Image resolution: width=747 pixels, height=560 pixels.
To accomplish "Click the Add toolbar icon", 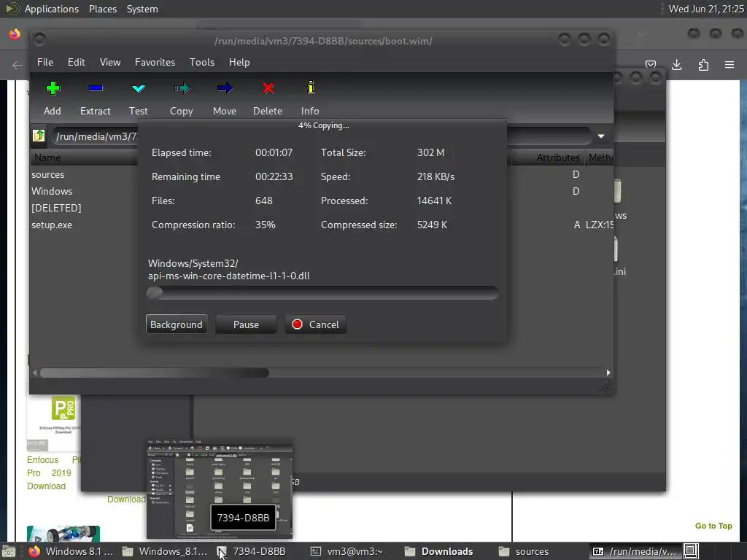I will 53,88.
